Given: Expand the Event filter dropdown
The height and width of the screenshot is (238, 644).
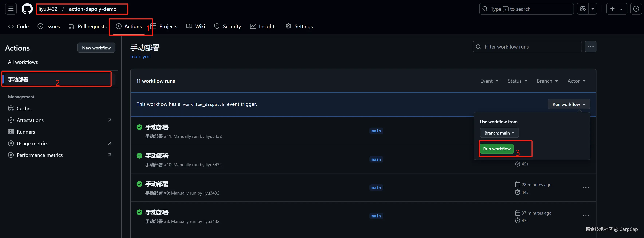Looking at the screenshot, I should click(489, 81).
